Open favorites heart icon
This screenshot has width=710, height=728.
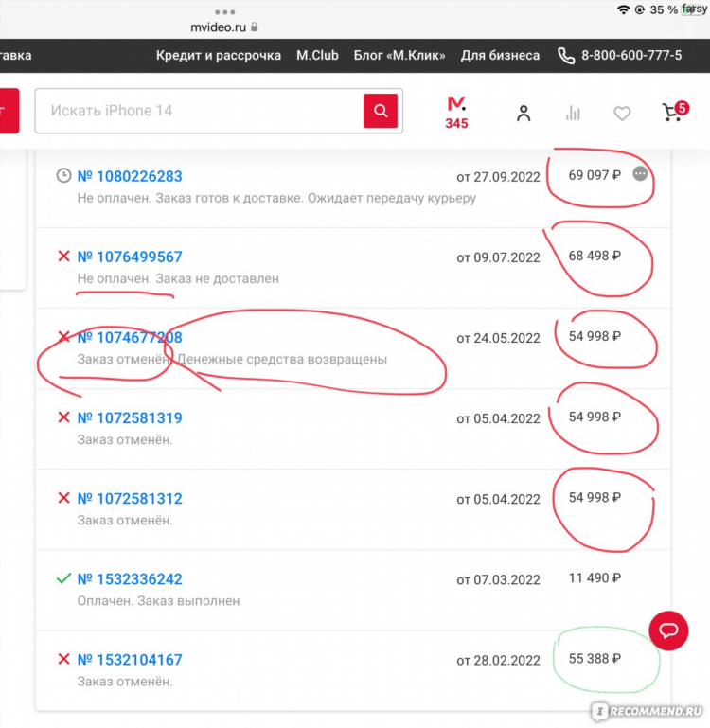tap(622, 114)
